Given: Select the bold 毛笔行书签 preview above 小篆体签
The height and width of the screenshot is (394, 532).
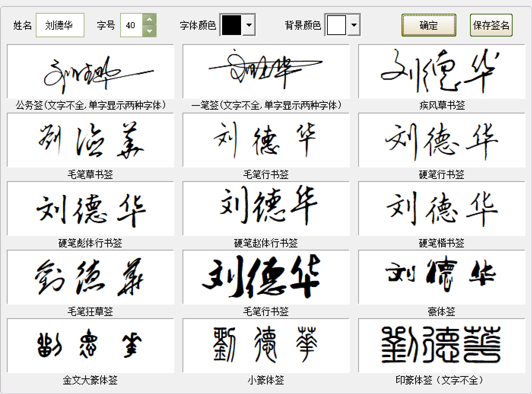Looking at the screenshot, I should pos(266,277).
